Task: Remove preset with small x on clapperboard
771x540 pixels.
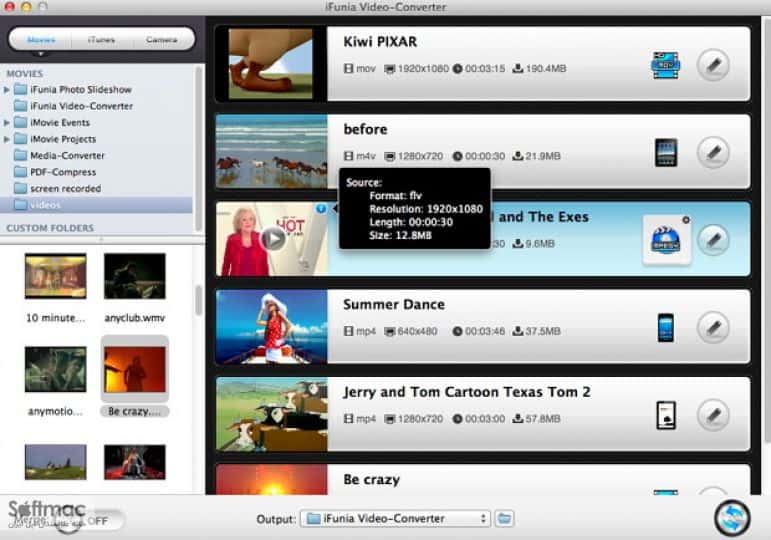Action: click(x=686, y=220)
